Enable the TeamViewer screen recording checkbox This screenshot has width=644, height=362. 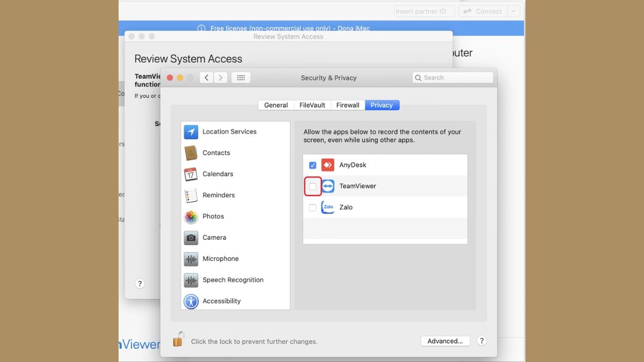[313, 187]
